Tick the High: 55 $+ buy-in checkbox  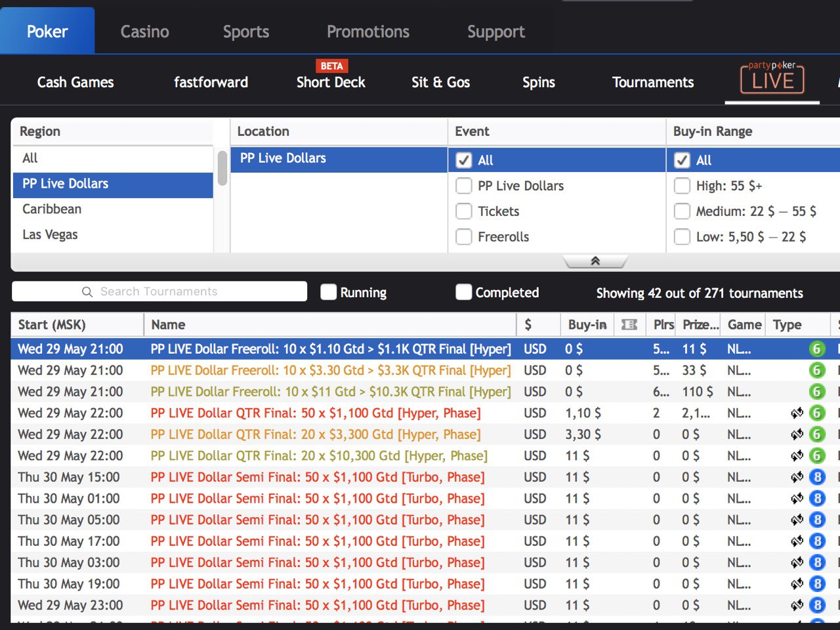click(x=682, y=186)
